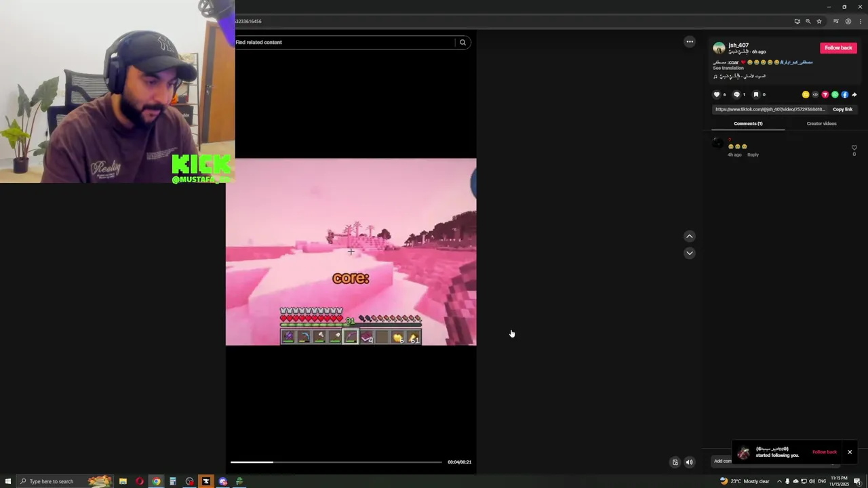Like the comment with heart outline

tap(854, 147)
